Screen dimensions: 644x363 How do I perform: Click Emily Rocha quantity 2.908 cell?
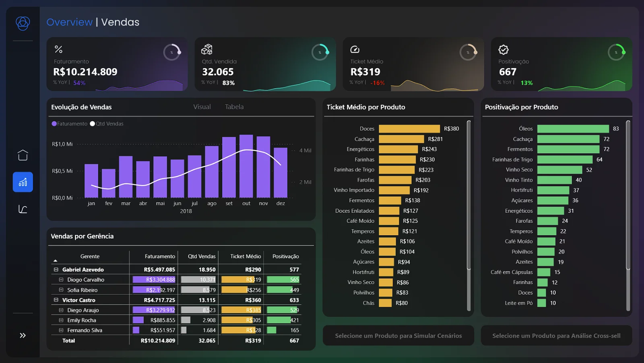pyautogui.click(x=198, y=320)
